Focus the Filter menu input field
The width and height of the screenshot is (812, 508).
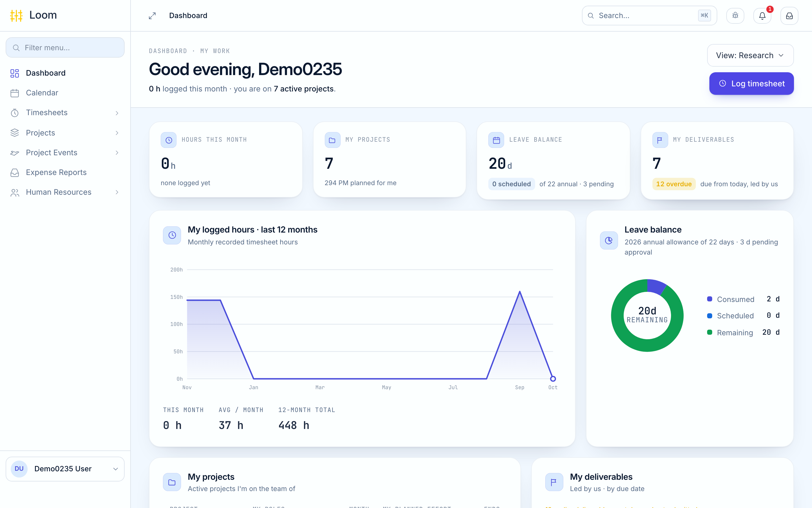(65, 48)
